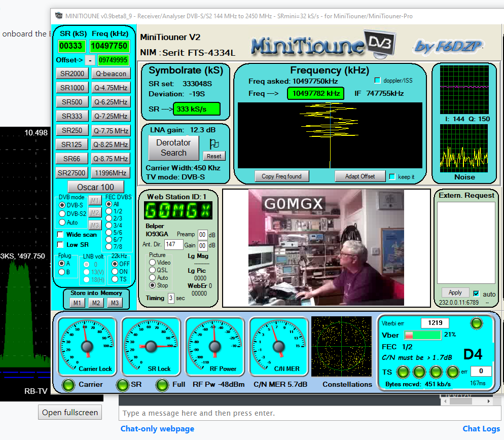Click the chat horizontal scrollbar thumb
The width and height of the screenshot is (504, 440).
[460, 401]
